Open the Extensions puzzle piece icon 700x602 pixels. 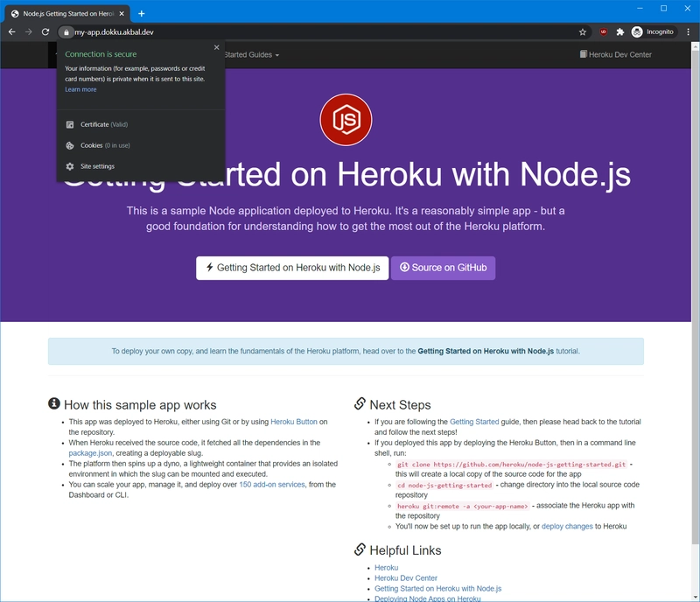tap(620, 31)
